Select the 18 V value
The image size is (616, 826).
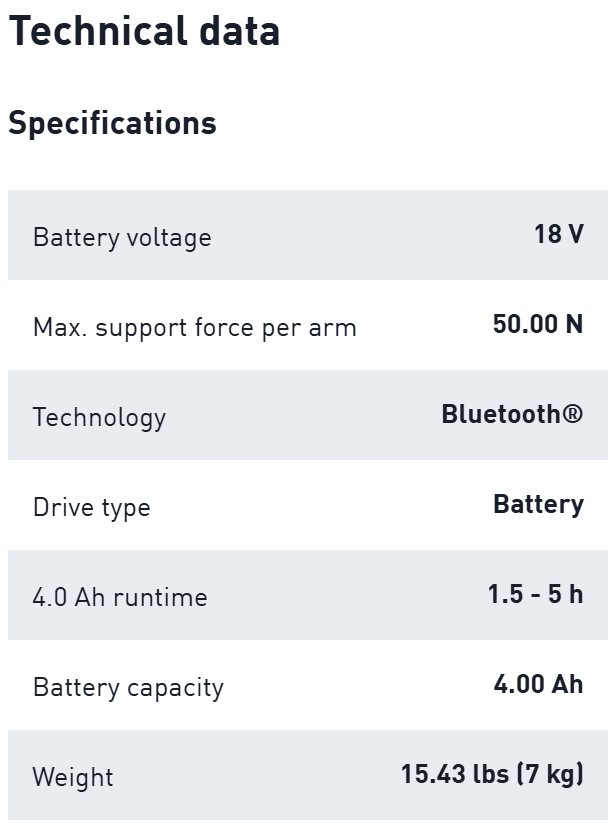[559, 234]
